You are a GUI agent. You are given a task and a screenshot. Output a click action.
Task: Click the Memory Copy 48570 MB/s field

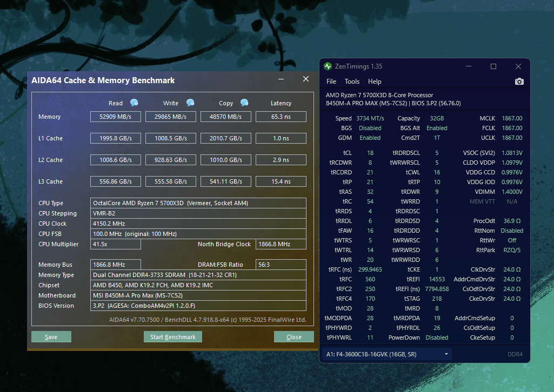coord(226,117)
